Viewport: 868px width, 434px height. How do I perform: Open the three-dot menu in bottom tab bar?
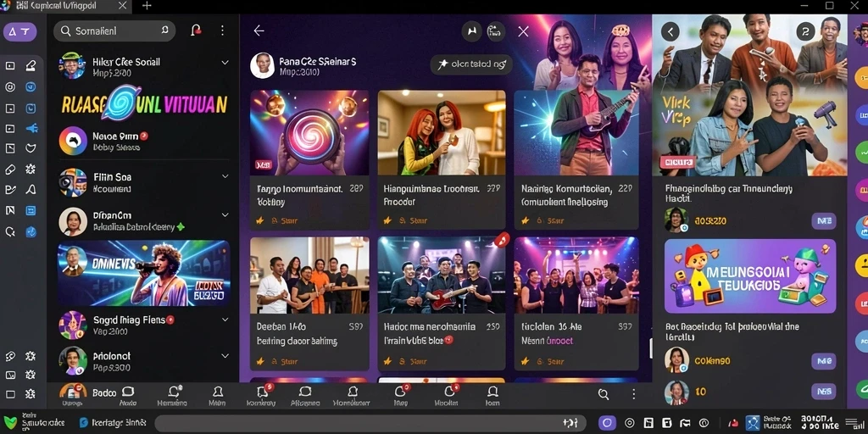click(x=634, y=394)
